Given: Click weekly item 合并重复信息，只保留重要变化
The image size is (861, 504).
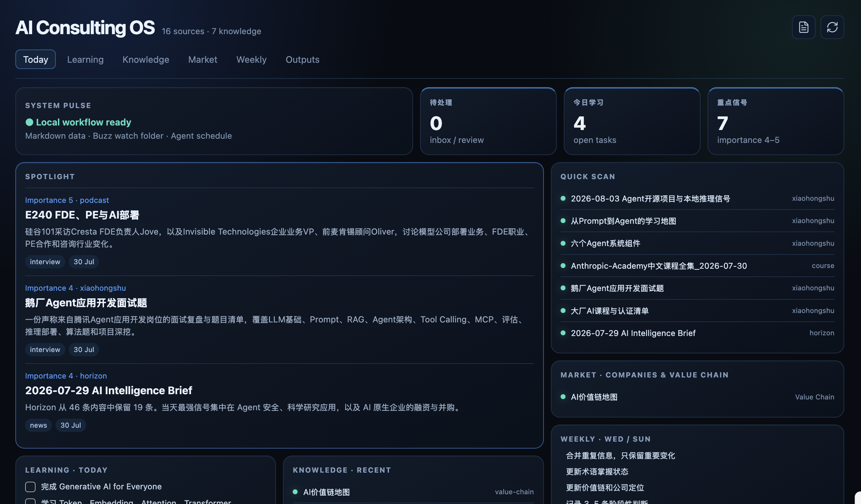Looking at the screenshot, I should [620, 456].
